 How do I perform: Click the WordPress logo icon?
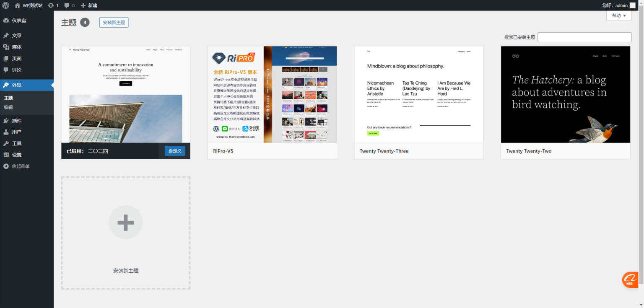6,5
